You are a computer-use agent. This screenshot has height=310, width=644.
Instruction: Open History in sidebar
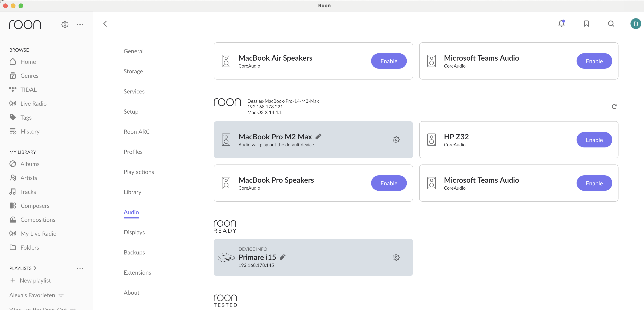pos(25,132)
